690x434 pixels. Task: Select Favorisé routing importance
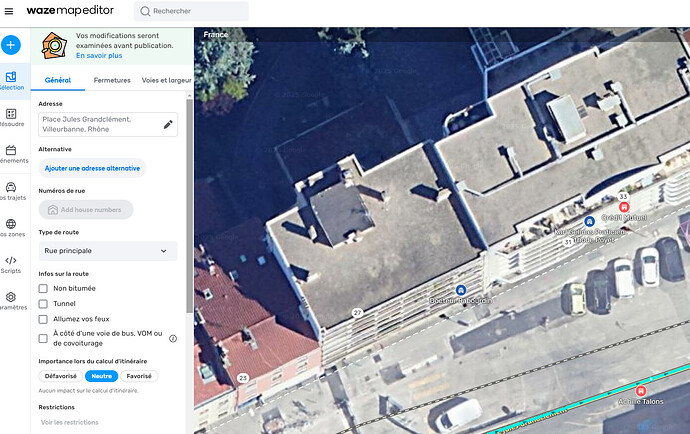pos(139,376)
